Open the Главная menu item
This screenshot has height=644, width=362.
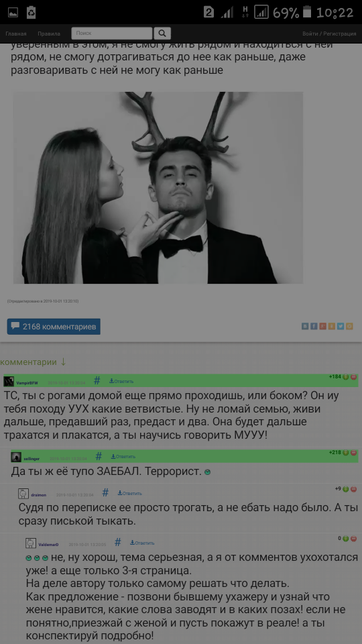point(16,34)
